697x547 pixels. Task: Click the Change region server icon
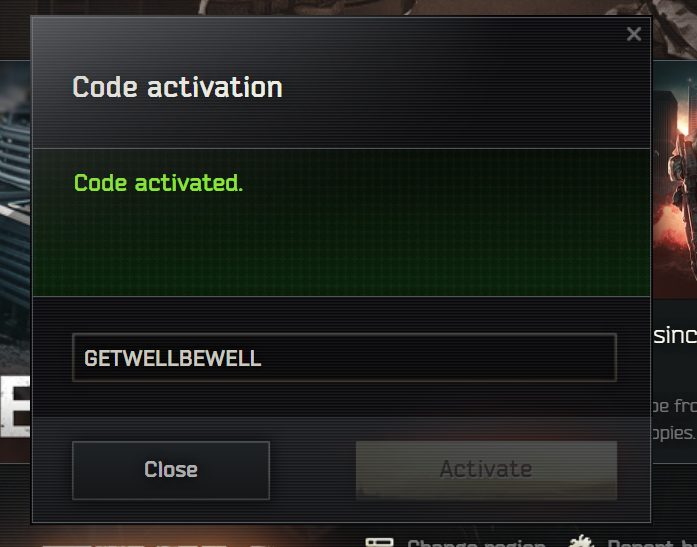(379, 543)
